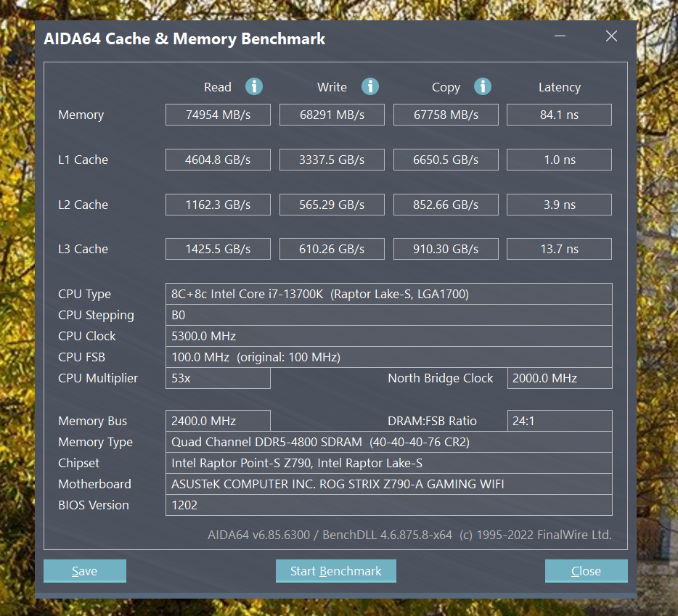Viewport: 678px width, 616px height.
Task: Click the Latency column header
Action: [560, 87]
